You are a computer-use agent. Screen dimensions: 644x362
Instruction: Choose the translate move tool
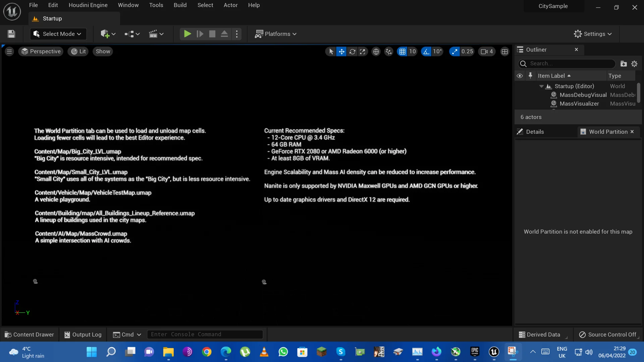click(341, 51)
